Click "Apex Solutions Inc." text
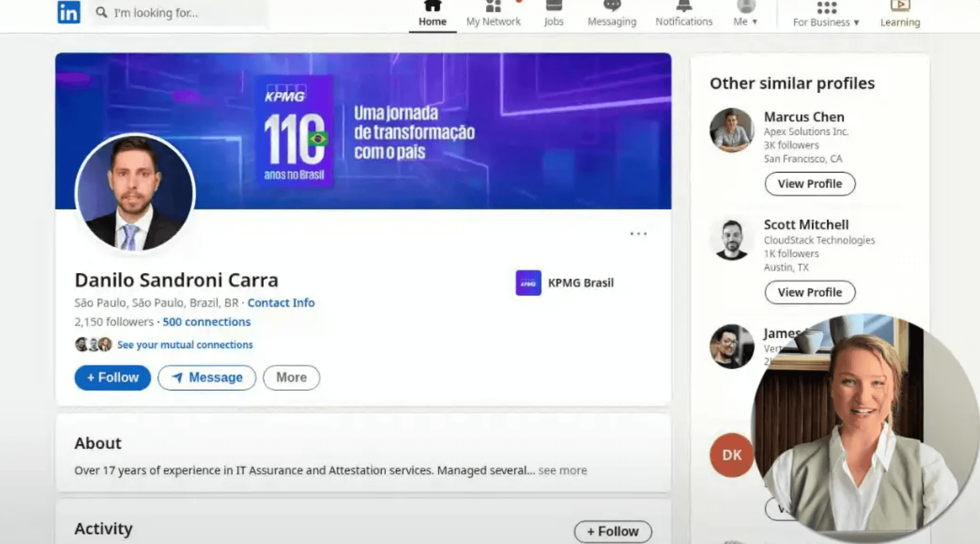Viewport: 980px width, 544px height. pyautogui.click(x=806, y=132)
